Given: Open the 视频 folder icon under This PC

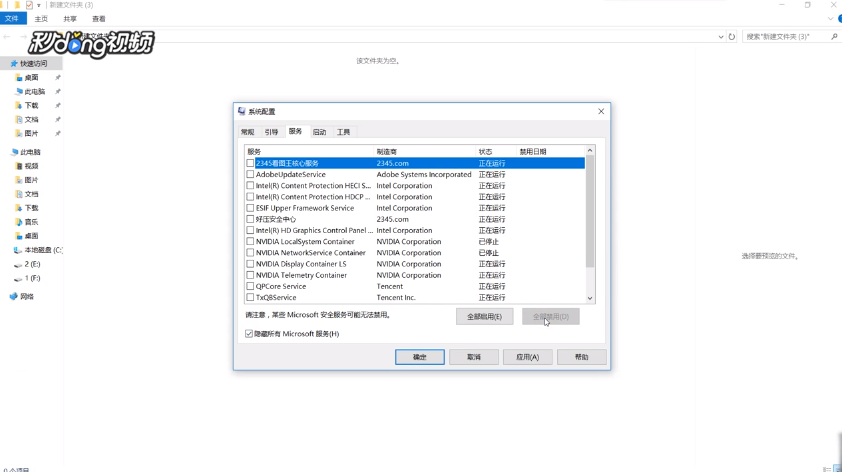Looking at the screenshot, I should pyautogui.click(x=19, y=166).
